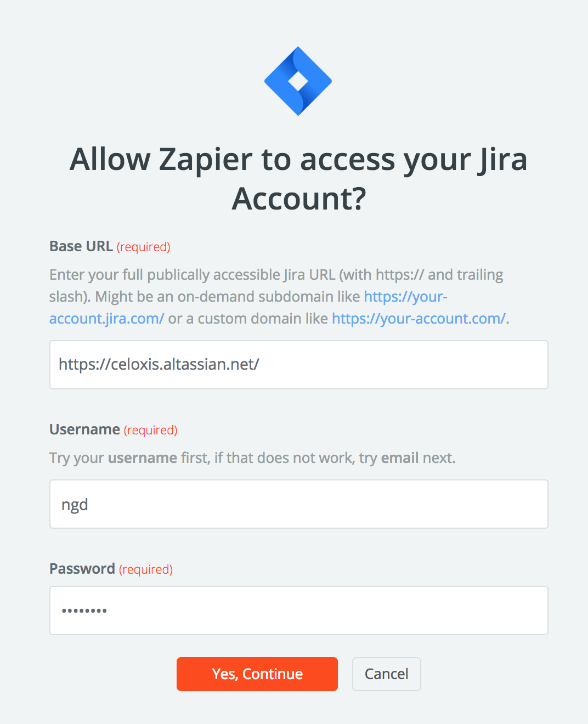Click the Cancel button

[386, 674]
